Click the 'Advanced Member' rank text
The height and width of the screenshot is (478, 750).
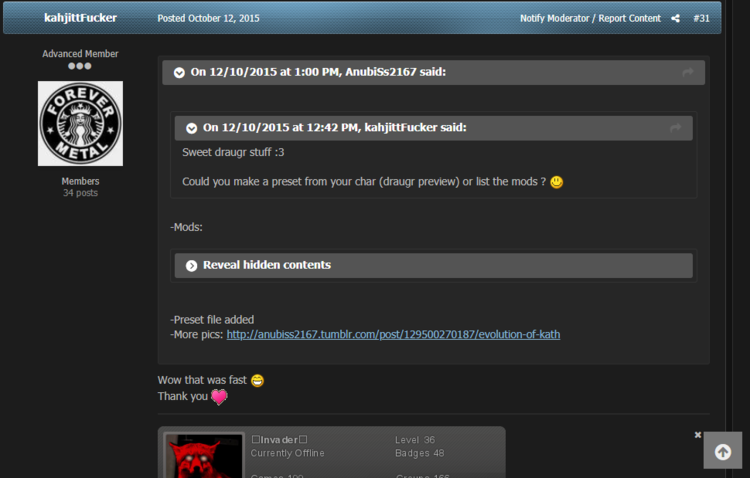pyautogui.click(x=80, y=54)
